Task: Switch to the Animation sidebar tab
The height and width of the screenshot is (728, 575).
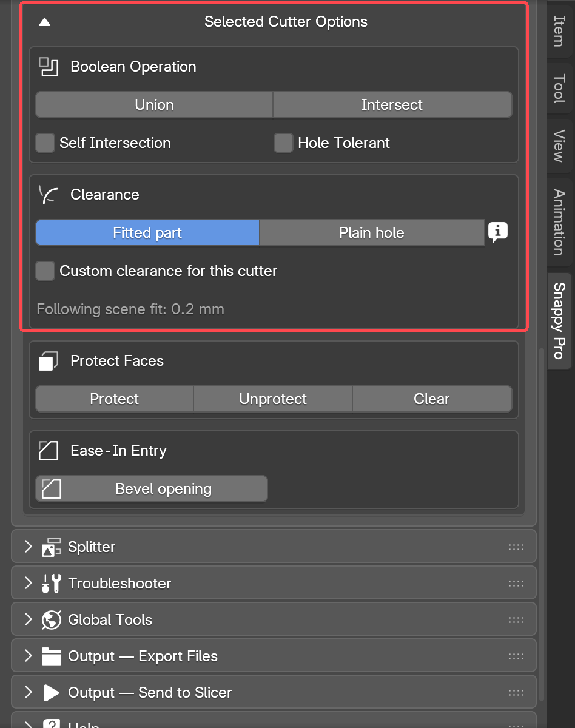Action: pyautogui.click(x=559, y=222)
